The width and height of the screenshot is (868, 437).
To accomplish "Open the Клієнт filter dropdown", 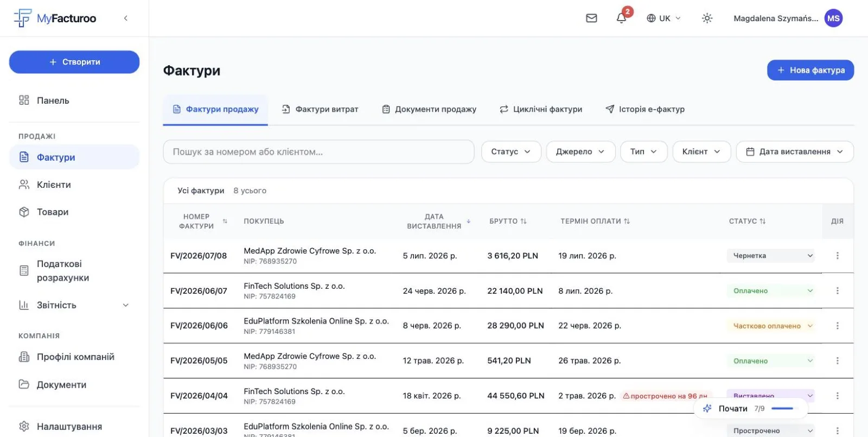I will coord(701,152).
